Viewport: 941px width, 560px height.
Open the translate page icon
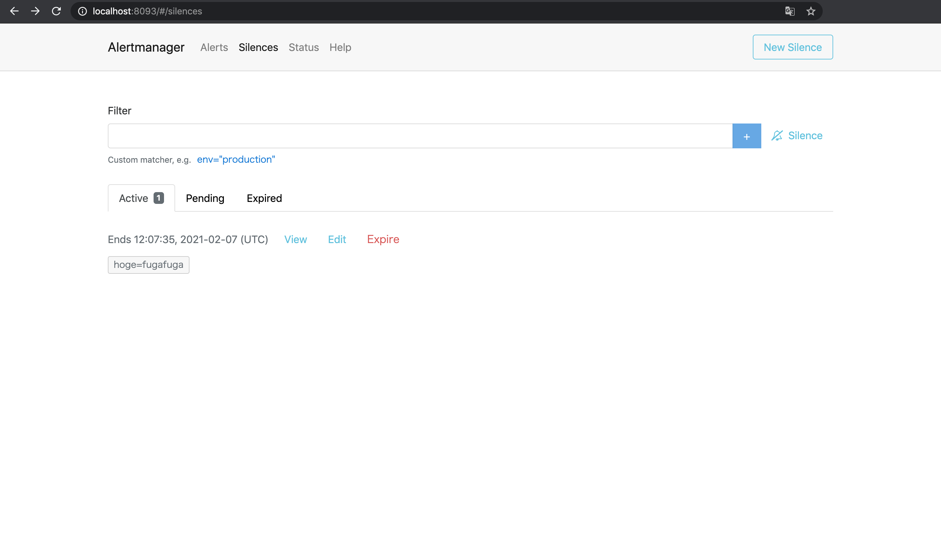(790, 11)
